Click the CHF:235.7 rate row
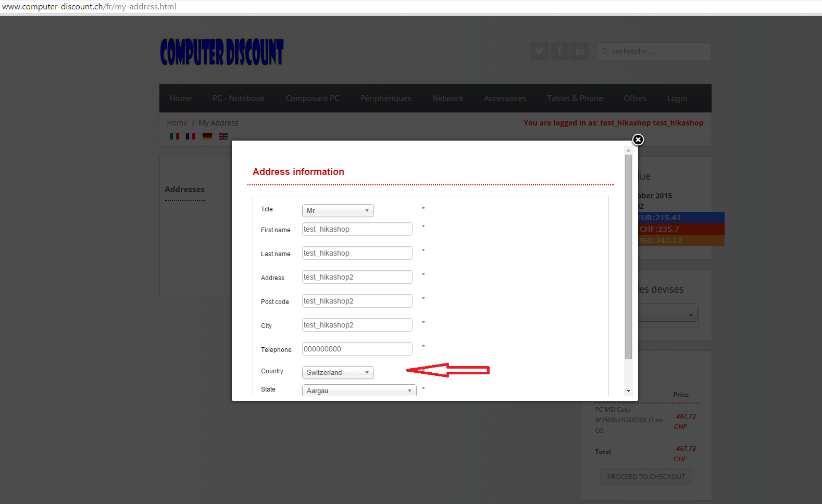 coord(681,229)
